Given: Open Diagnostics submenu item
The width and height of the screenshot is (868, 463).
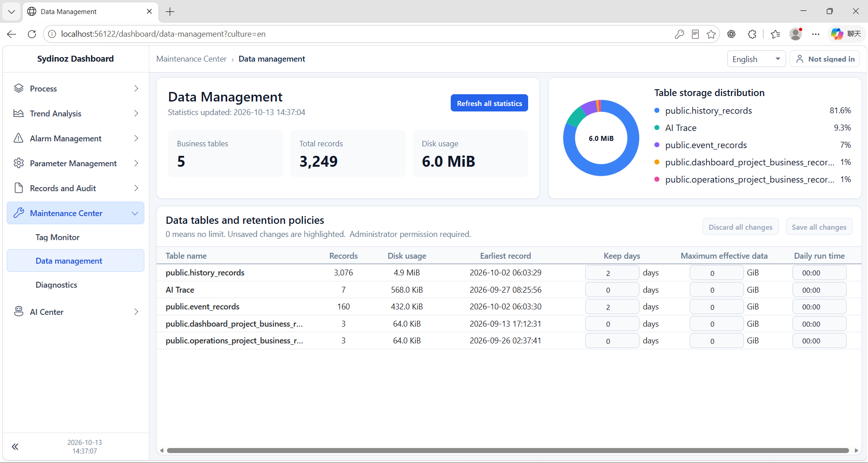Looking at the screenshot, I should tap(57, 285).
